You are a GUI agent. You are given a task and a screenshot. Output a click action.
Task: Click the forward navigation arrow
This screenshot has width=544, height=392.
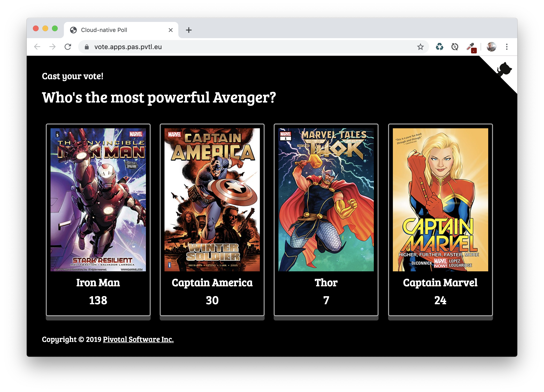[52, 47]
